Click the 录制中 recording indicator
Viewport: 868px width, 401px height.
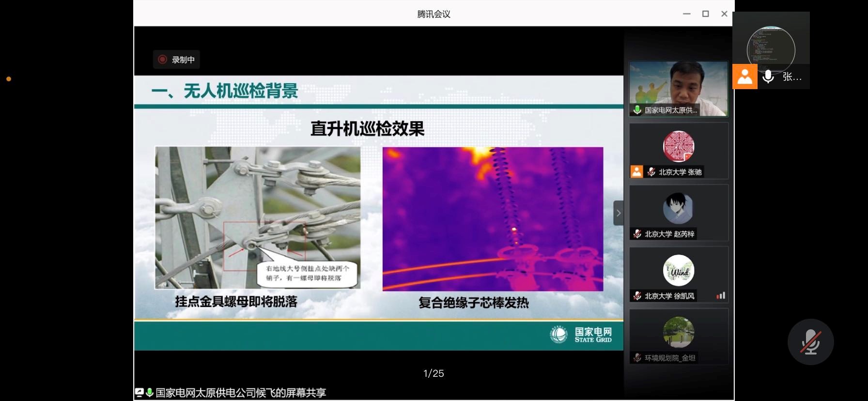[176, 60]
